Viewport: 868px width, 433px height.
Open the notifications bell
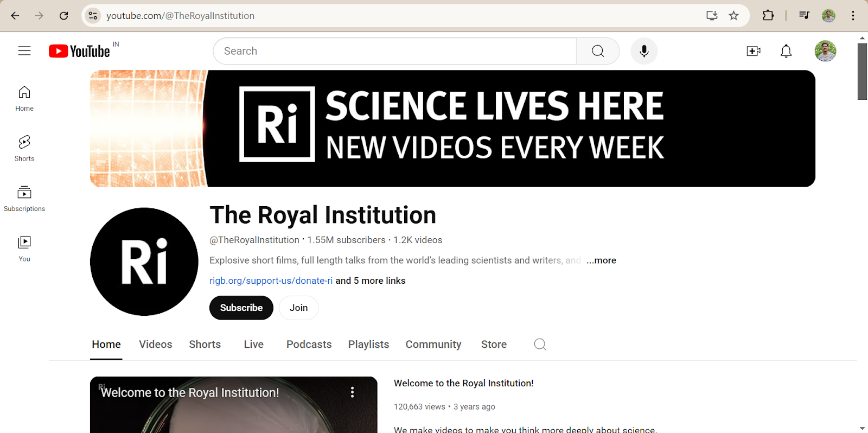pos(786,51)
